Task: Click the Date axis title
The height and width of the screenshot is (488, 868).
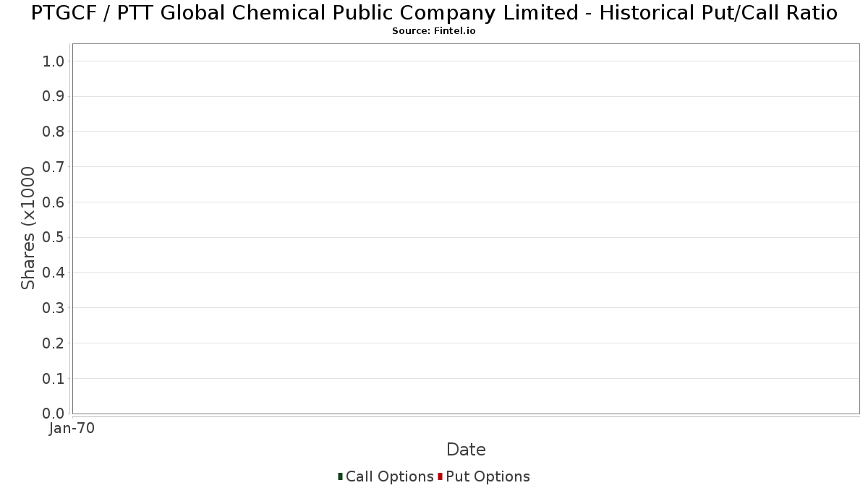Action: click(466, 450)
